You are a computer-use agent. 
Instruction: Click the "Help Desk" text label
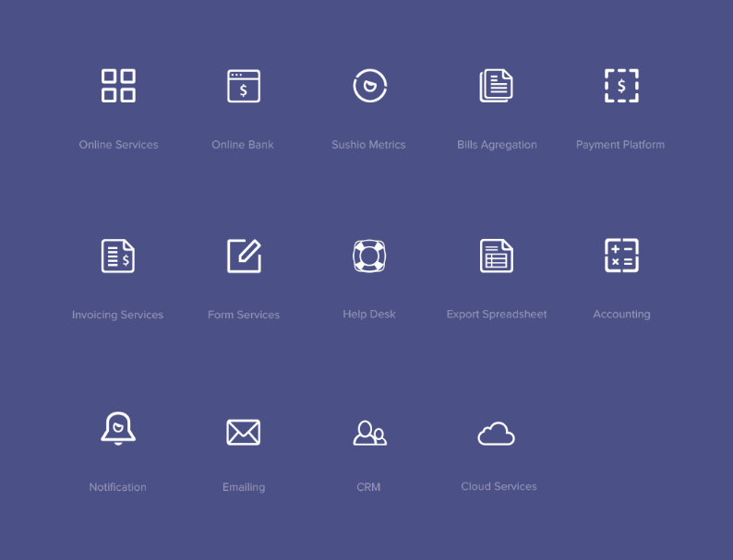[369, 315]
